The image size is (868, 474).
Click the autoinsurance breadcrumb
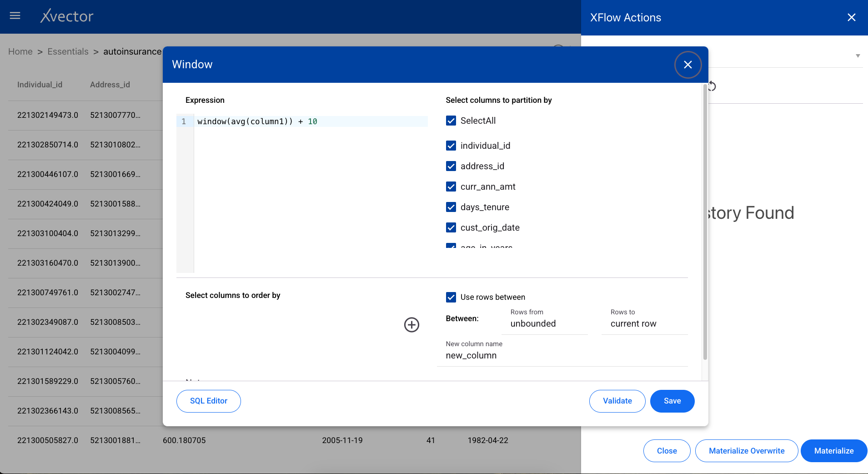132,51
